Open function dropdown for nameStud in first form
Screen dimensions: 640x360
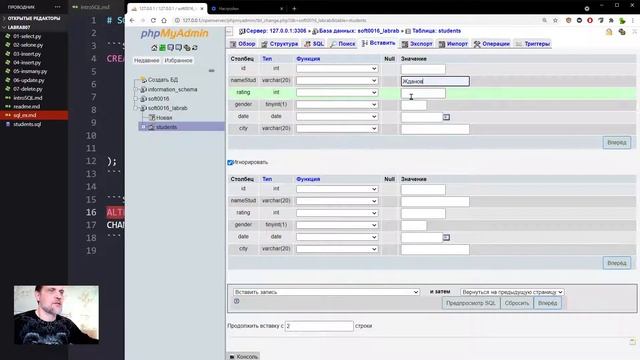click(337, 81)
